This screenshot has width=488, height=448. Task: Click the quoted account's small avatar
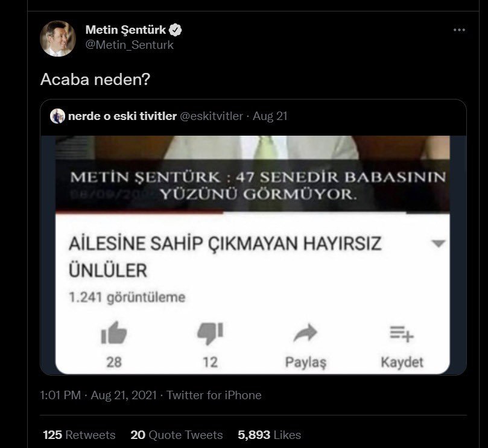(x=57, y=116)
